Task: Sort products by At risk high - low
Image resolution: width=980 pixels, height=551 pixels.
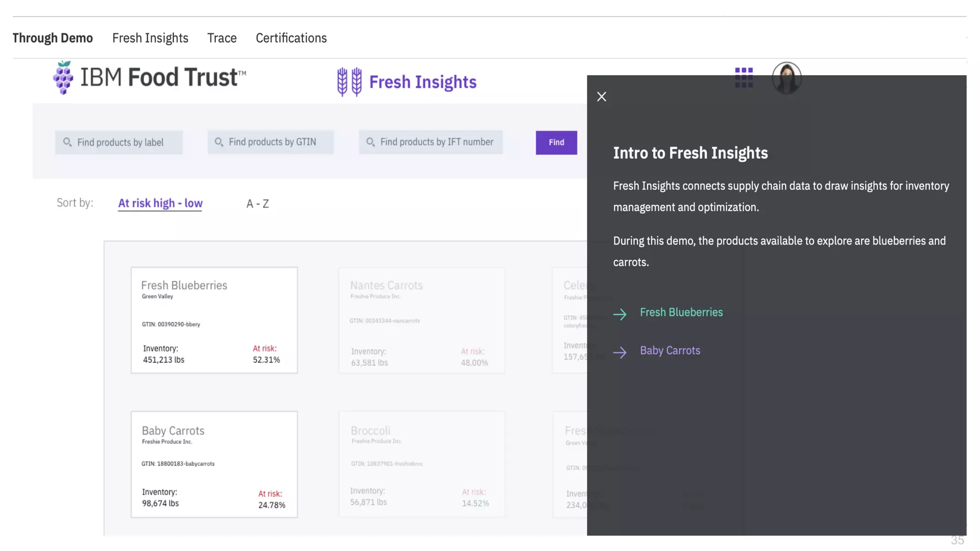Action: click(x=160, y=203)
